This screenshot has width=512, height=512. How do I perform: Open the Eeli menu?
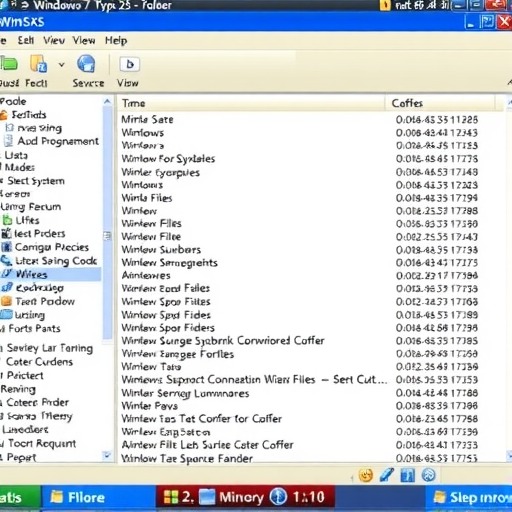pos(26,40)
